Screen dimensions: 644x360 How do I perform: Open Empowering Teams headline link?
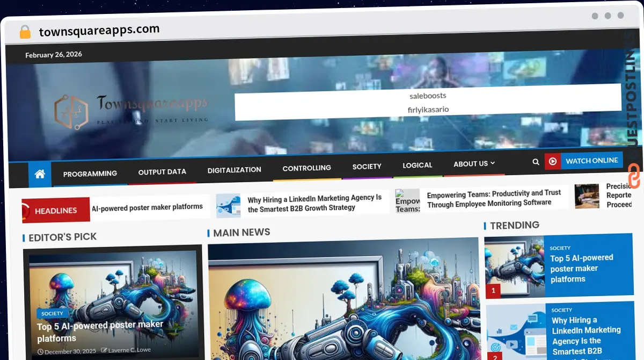pos(494,198)
